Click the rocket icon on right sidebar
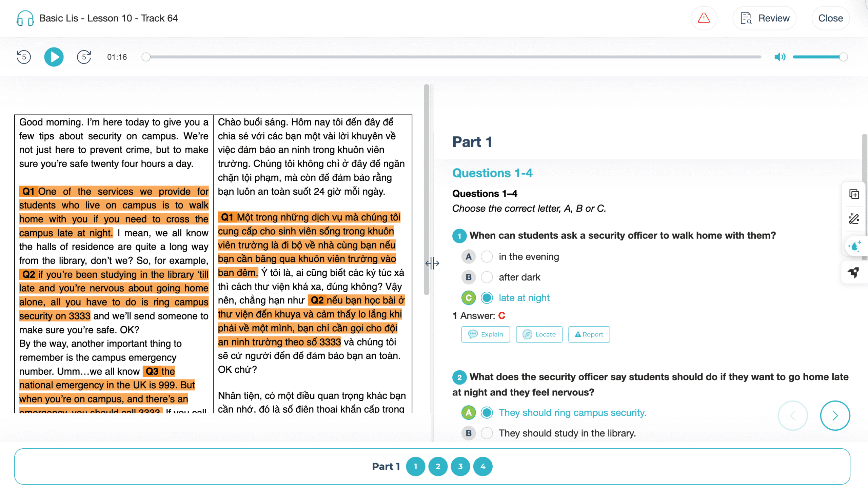Image resolution: width=868 pixels, height=488 pixels. pyautogui.click(x=854, y=273)
